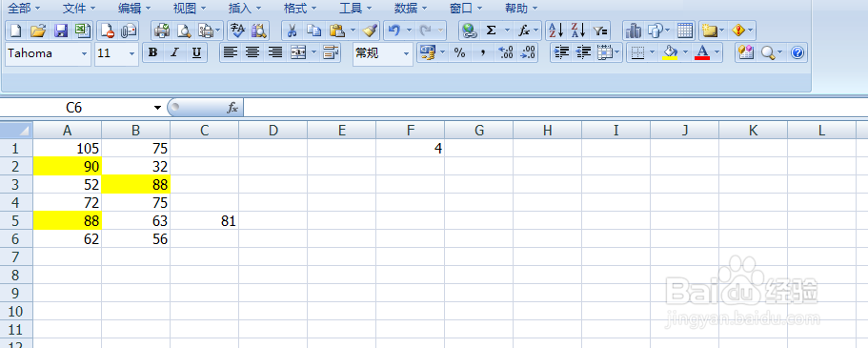This screenshot has height=348, width=868.
Task: Click into the formula bar input
Action: coord(555,108)
